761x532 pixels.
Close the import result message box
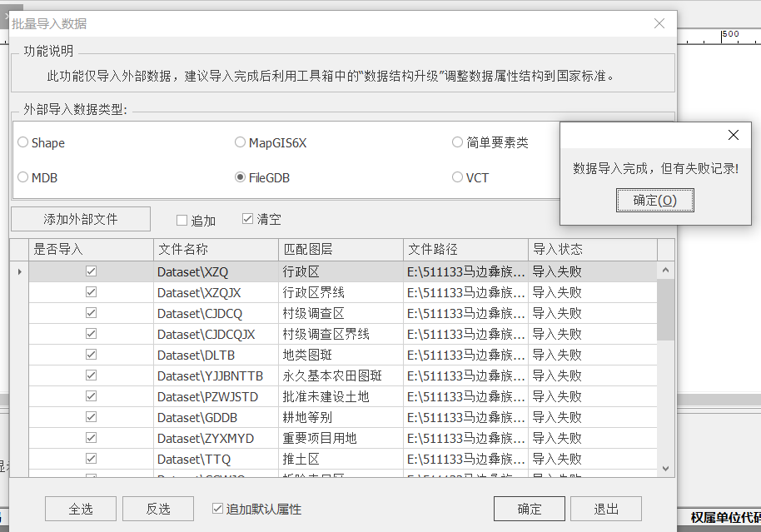[733, 135]
